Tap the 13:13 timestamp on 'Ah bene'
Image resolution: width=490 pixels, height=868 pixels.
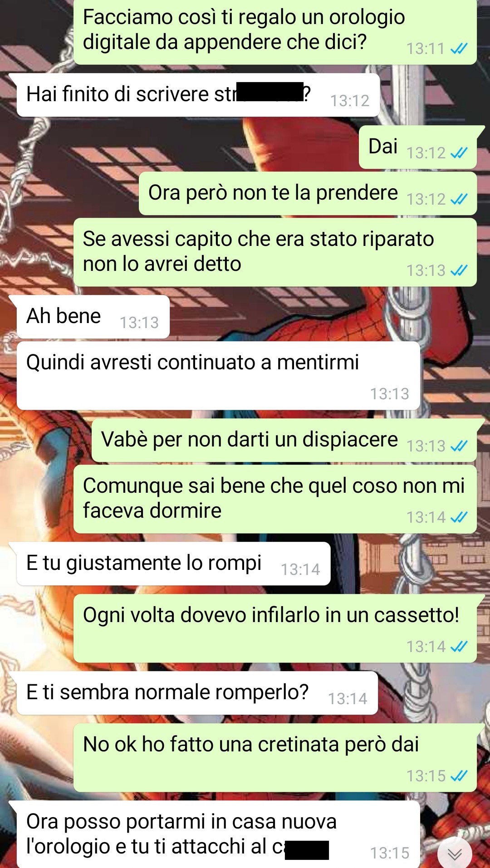pos(139,323)
